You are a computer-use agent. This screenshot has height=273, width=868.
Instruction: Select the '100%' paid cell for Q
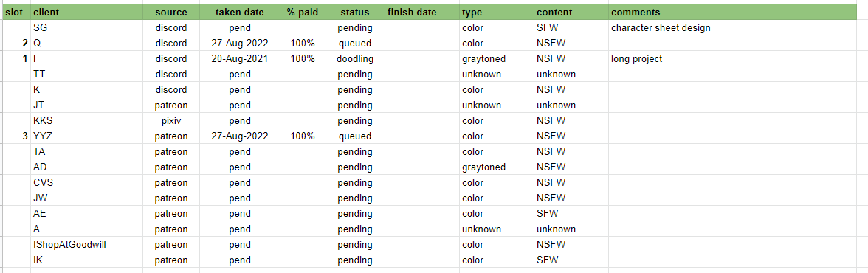click(x=303, y=44)
